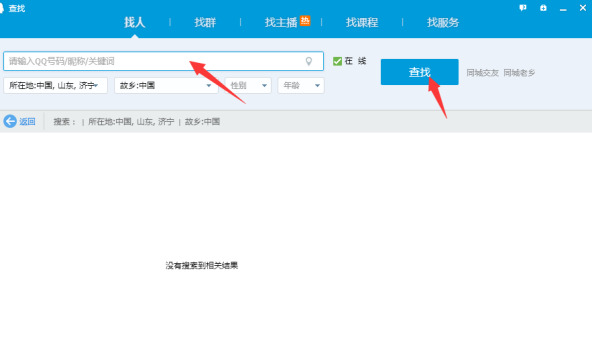Close the 查找 window
Screen dimensions: 592x364
click(x=583, y=8)
